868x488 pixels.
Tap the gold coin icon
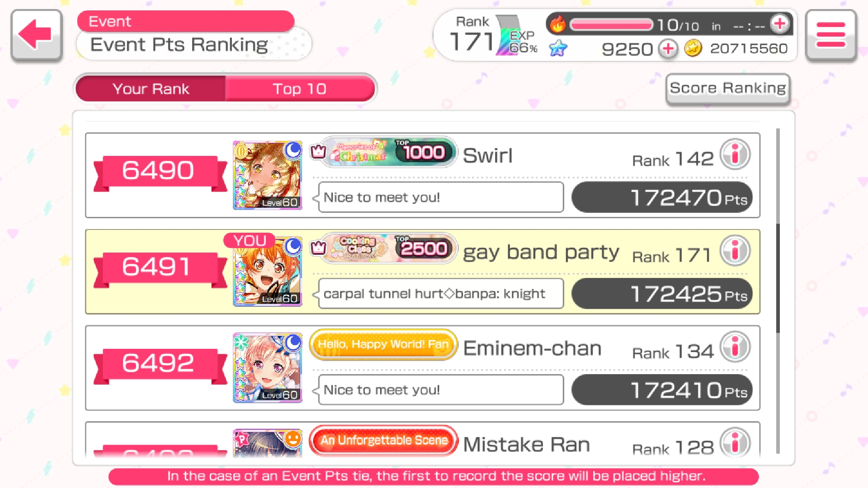pyautogui.click(x=693, y=48)
